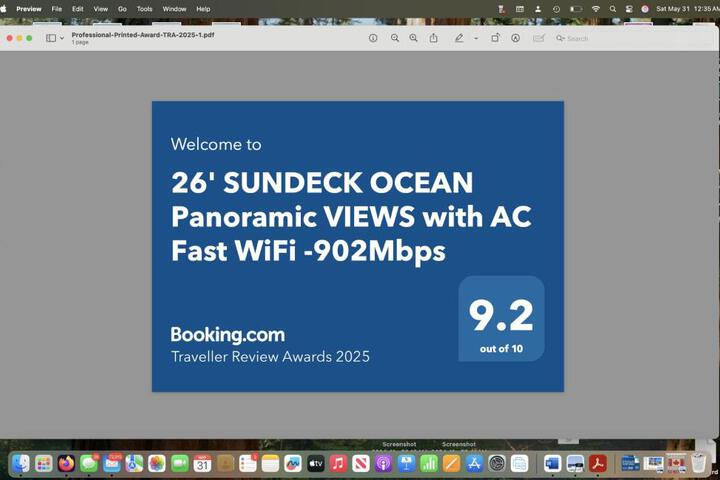Open Photos from the Dock
720x480 pixels.
(157, 463)
